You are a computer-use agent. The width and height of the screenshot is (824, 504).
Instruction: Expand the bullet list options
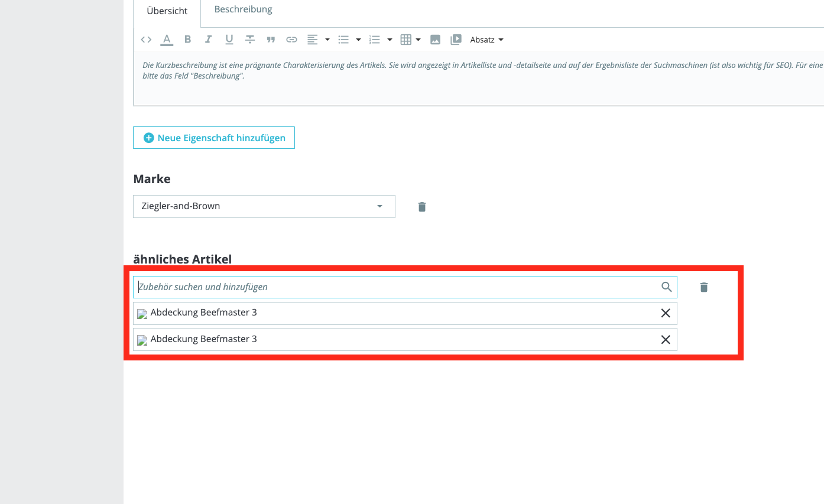[349, 40]
